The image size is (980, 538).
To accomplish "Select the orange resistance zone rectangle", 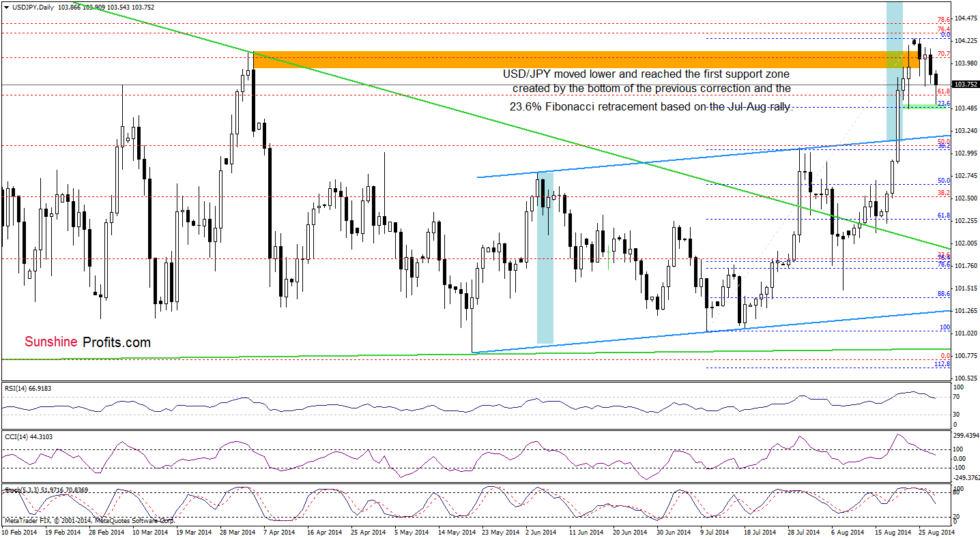I will [587, 59].
